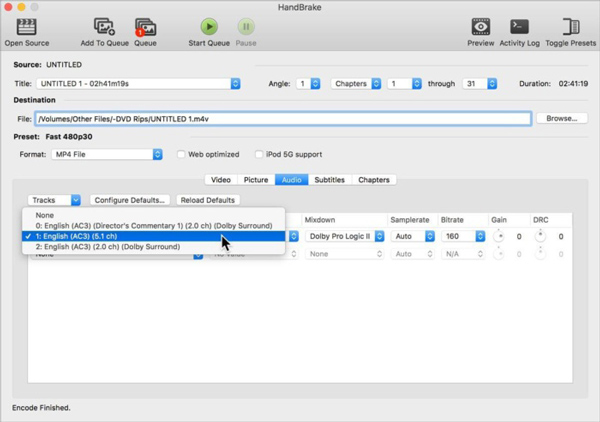Click the Toggle Presets icon

(x=571, y=27)
